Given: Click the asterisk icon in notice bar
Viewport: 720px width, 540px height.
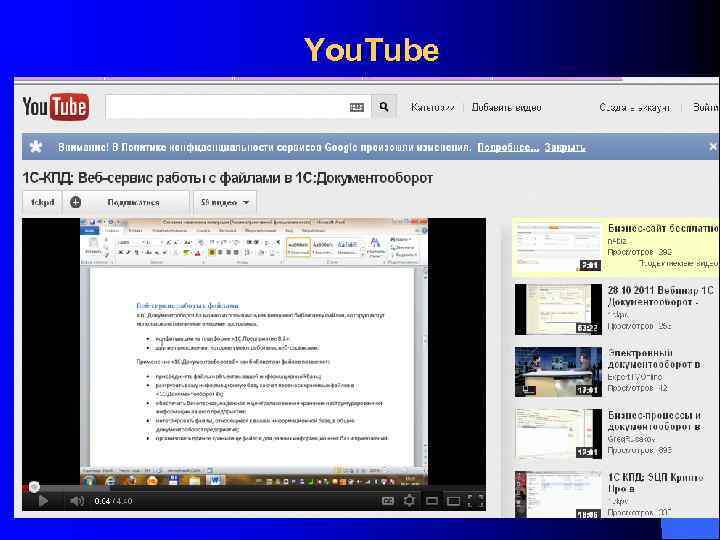Looking at the screenshot, I should click(x=36, y=146).
